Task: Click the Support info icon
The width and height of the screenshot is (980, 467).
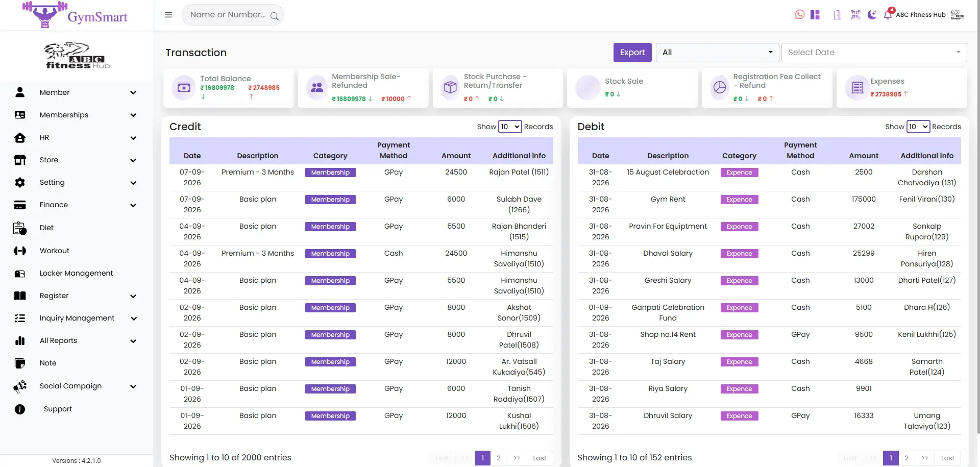Action: pos(20,409)
